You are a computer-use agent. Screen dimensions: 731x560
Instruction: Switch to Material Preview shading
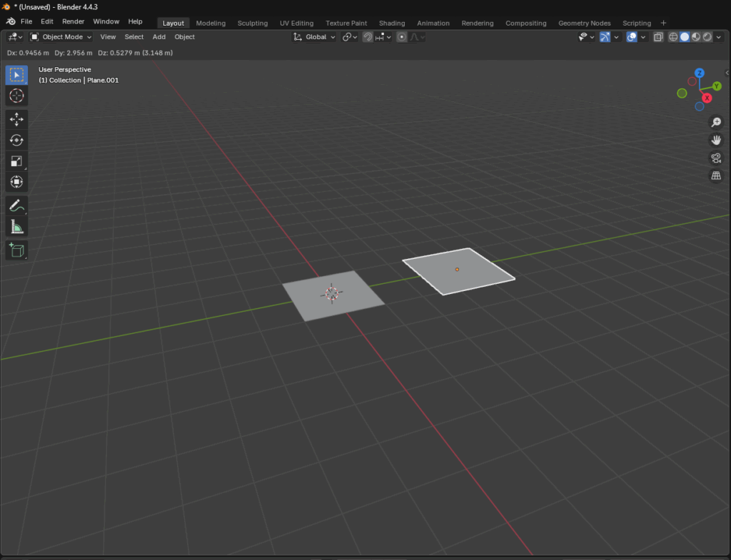696,37
